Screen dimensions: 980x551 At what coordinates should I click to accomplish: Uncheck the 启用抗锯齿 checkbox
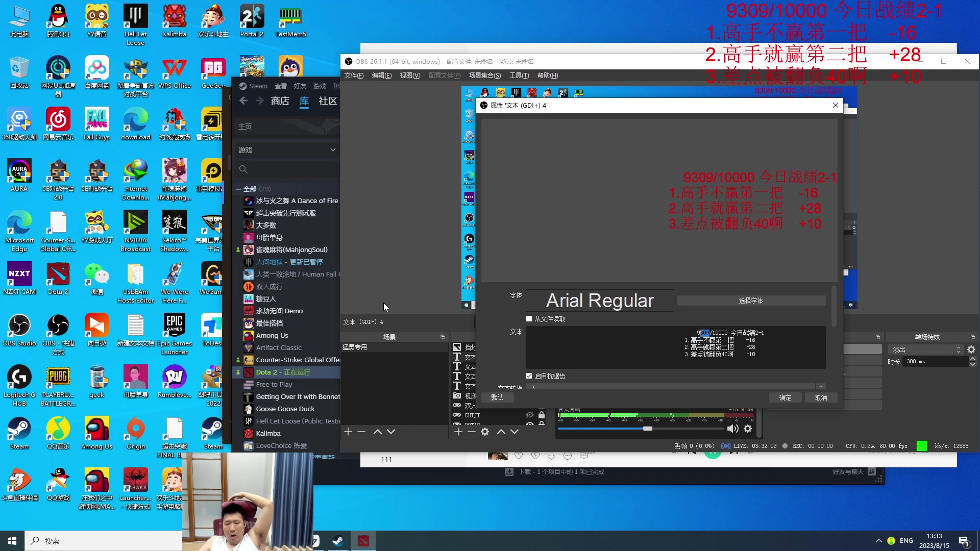(529, 376)
